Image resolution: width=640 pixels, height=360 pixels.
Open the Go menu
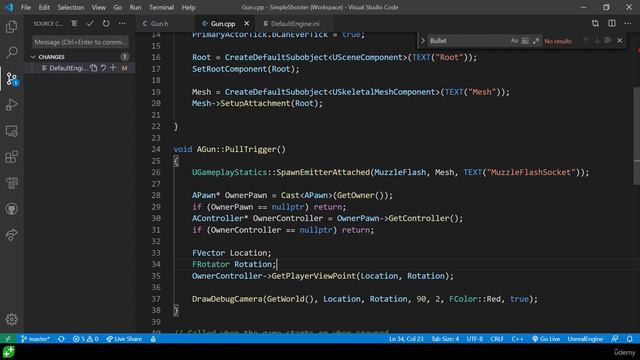[118, 7]
